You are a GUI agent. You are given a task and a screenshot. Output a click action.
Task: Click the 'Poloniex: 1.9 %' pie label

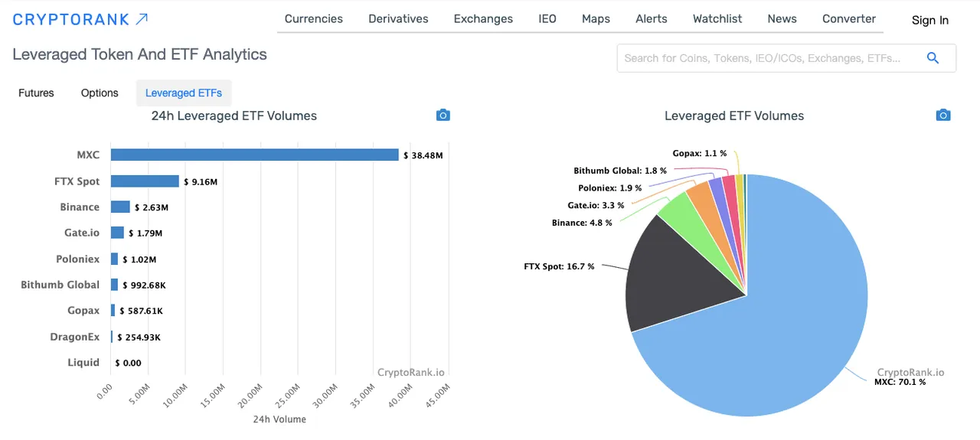(x=609, y=187)
